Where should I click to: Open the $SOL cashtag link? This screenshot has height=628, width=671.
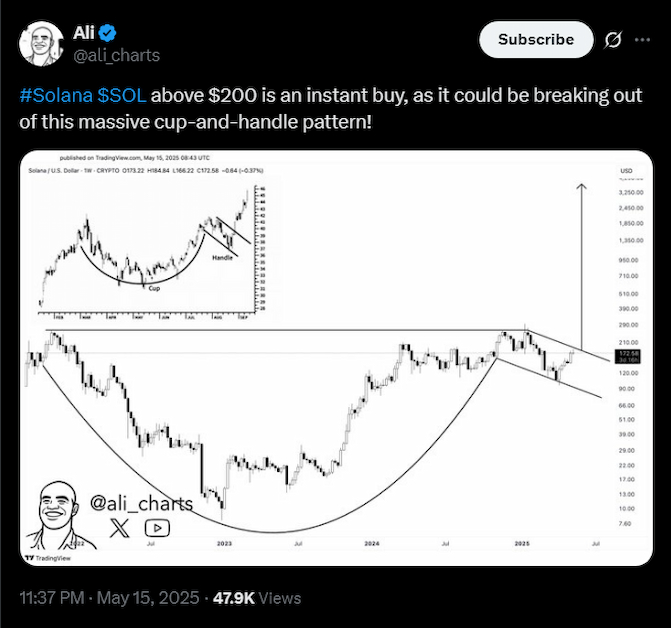[122, 95]
